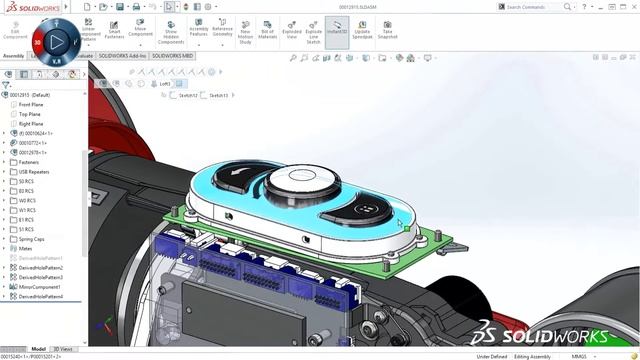Click the FeatureManager tree scrollbar

click(85, 204)
